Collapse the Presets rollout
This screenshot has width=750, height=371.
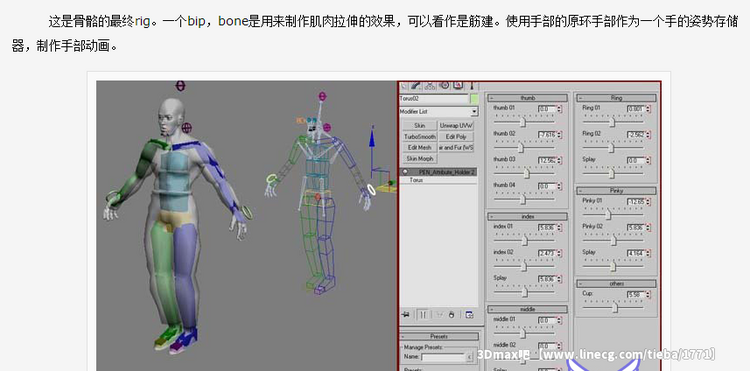(439, 336)
